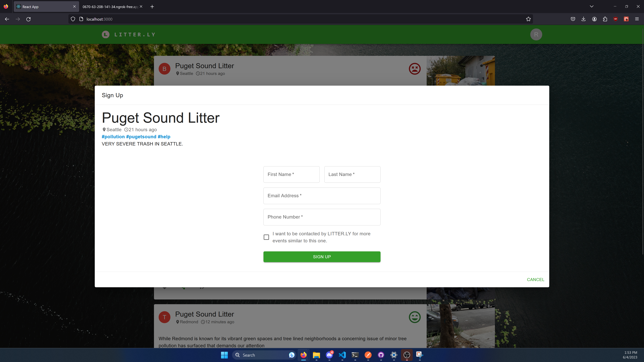Open the R user avatar menu
Image resolution: width=644 pixels, height=362 pixels.
[x=536, y=35]
